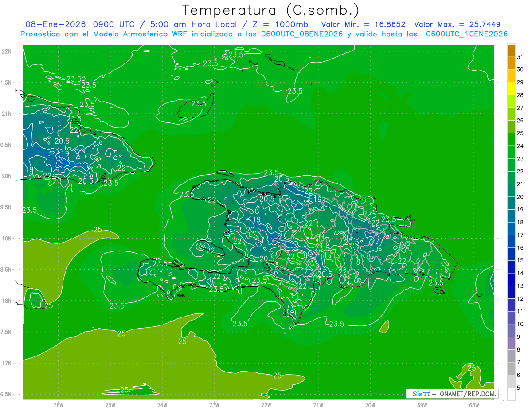
Task: Click the "21N" latitude axis label
Action: click(x=7, y=114)
